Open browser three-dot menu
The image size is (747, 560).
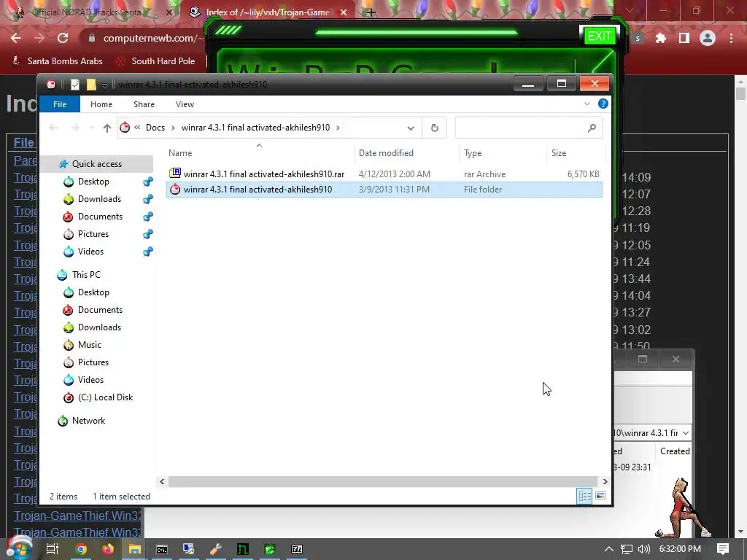[x=731, y=38]
